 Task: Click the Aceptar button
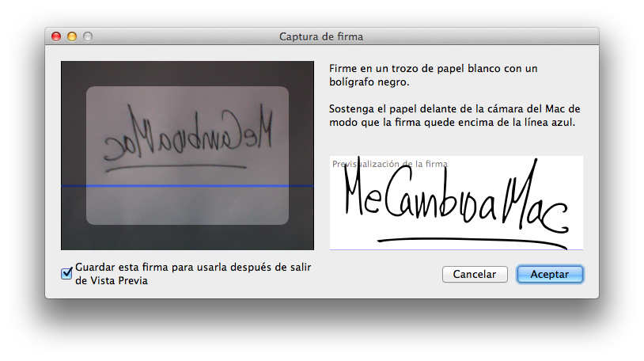click(550, 274)
